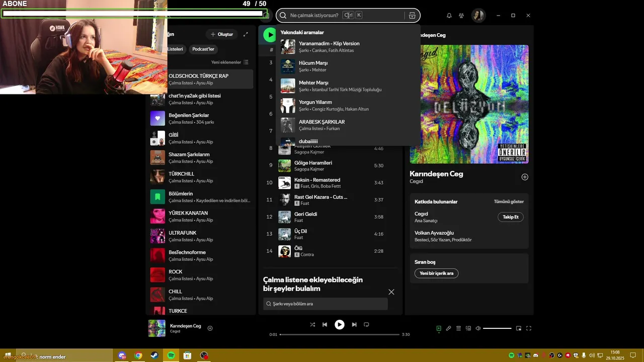Open the ROCK playlist
Viewport: 644px width, 362px height.
point(201,275)
